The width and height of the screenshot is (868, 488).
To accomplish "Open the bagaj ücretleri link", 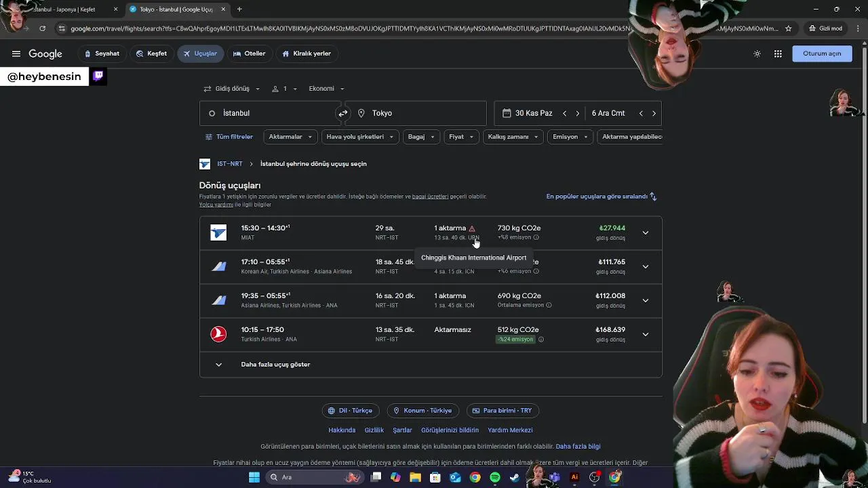I will coord(430,197).
